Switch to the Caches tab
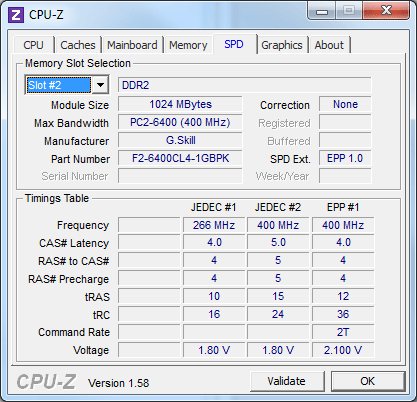 coord(78,45)
